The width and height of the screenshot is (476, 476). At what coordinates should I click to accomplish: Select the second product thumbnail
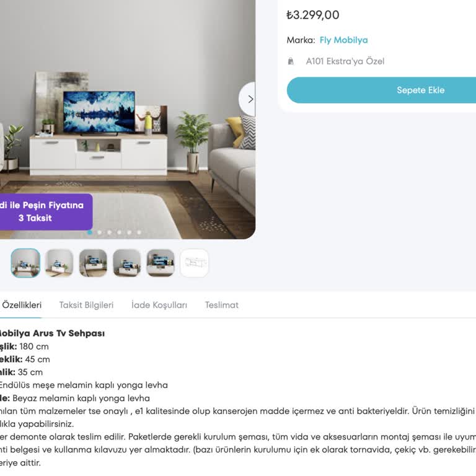pos(59,263)
